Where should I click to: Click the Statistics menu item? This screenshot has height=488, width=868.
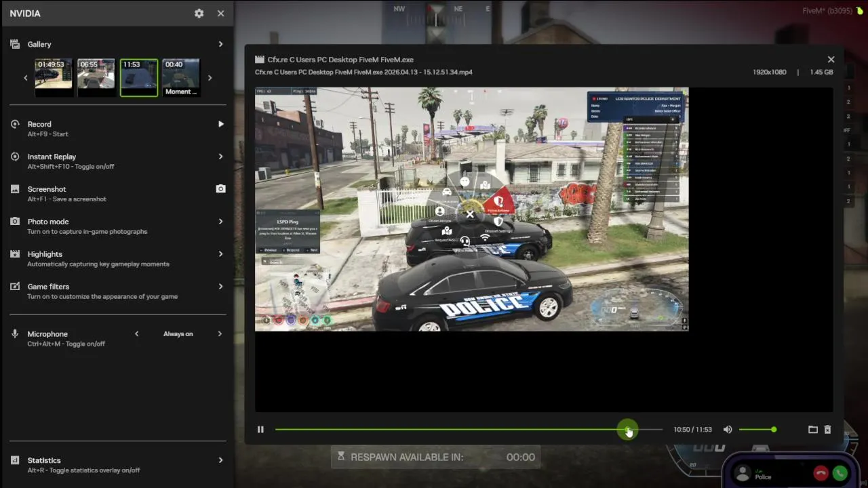[x=118, y=465]
